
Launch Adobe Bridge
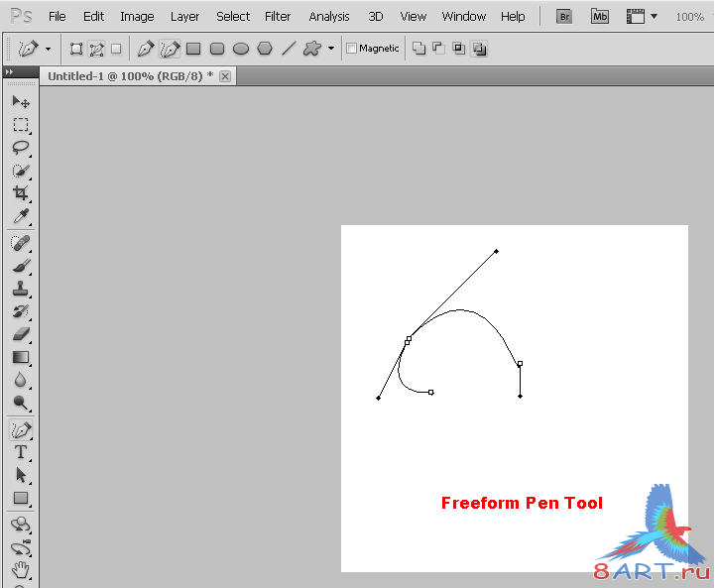pyautogui.click(x=564, y=17)
